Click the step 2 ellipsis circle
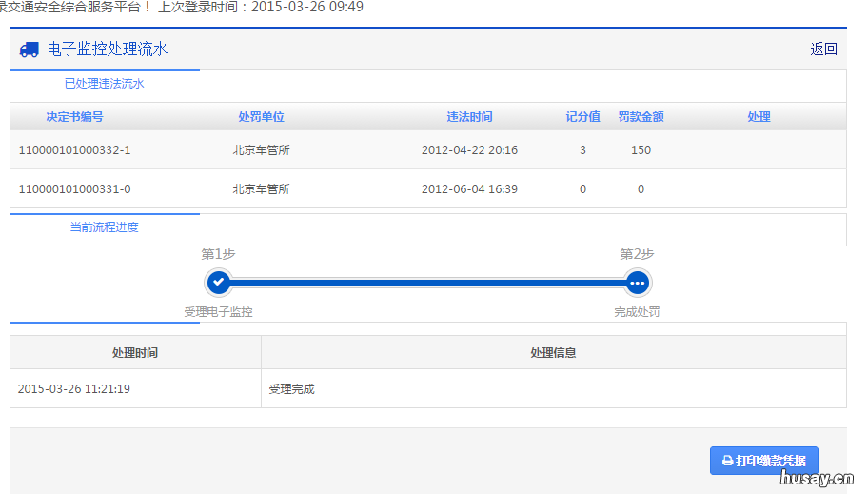Screen dimensions: 868x494 [x=637, y=283]
